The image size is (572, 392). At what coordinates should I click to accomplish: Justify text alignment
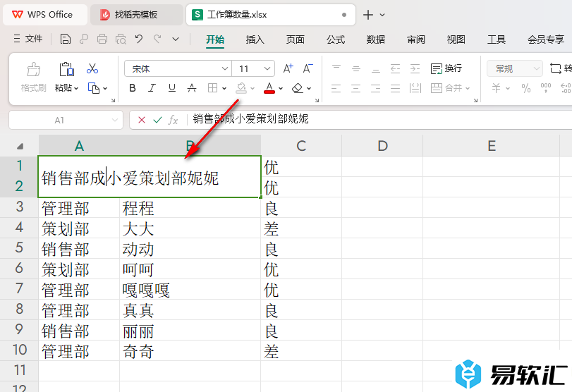pyautogui.click(x=396, y=88)
